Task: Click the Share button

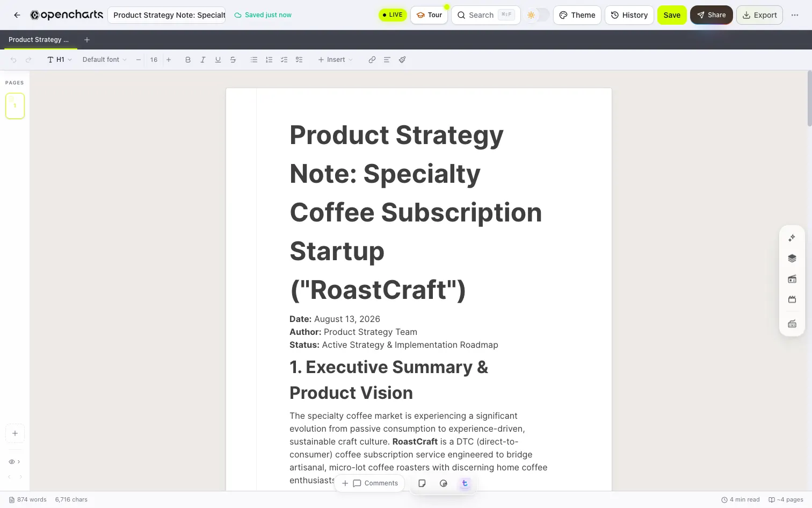Action: pyautogui.click(x=712, y=15)
